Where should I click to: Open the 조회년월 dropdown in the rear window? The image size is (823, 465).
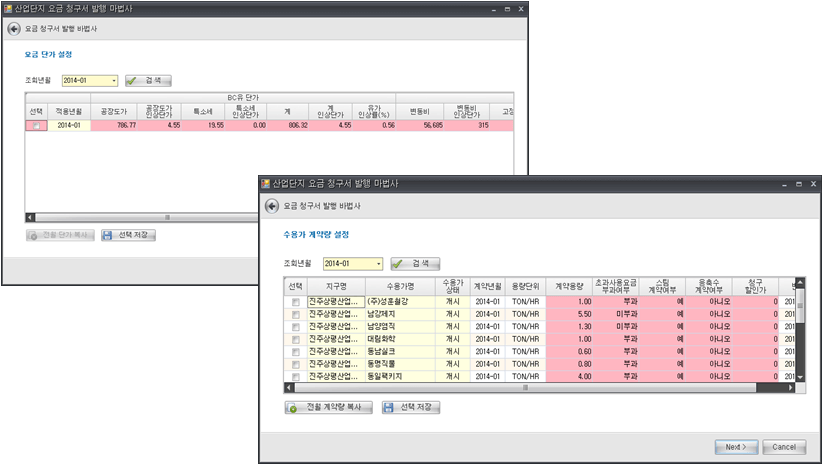(114, 80)
